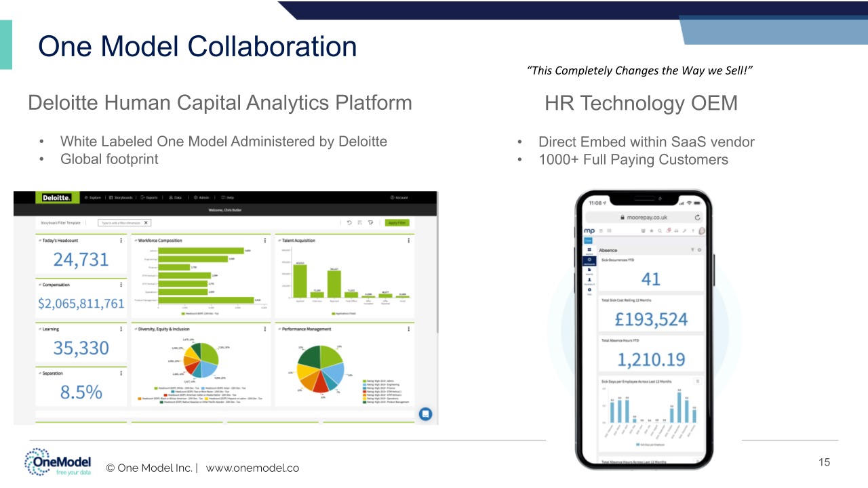Click the save filter icon next to undo
This screenshot has height=488, width=868.
(359, 222)
